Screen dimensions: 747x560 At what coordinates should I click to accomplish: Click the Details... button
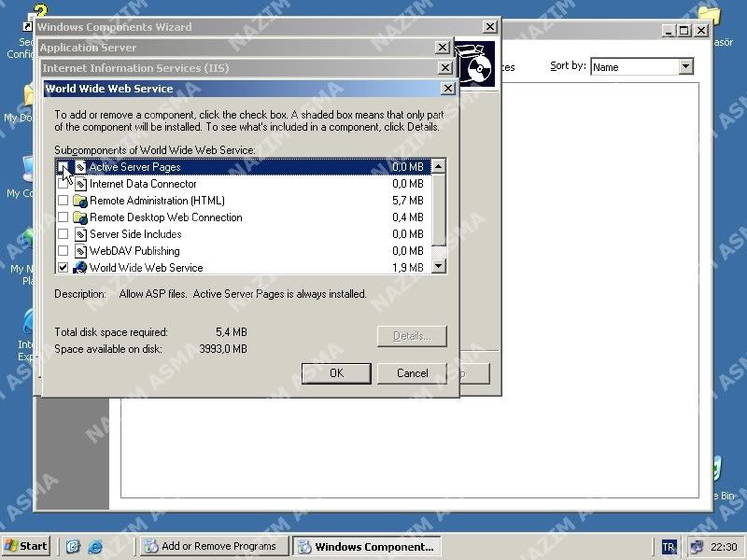412,336
